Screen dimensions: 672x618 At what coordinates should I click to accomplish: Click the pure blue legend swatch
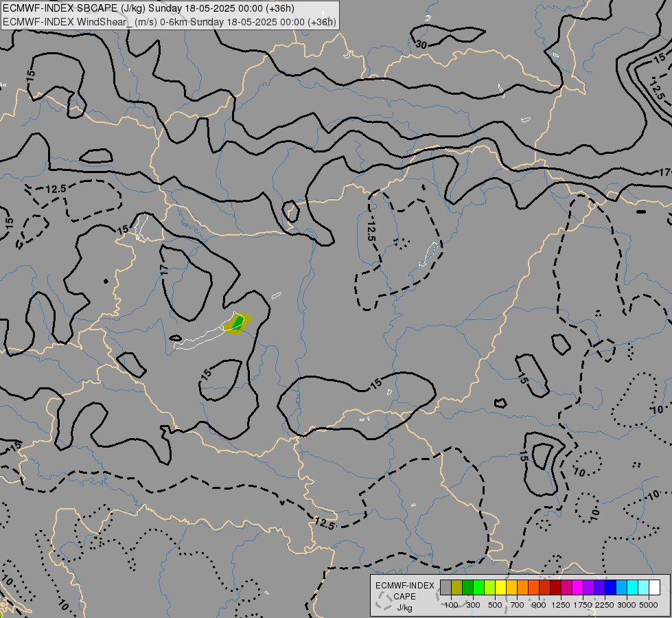pyautogui.click(x=610, y=588)
